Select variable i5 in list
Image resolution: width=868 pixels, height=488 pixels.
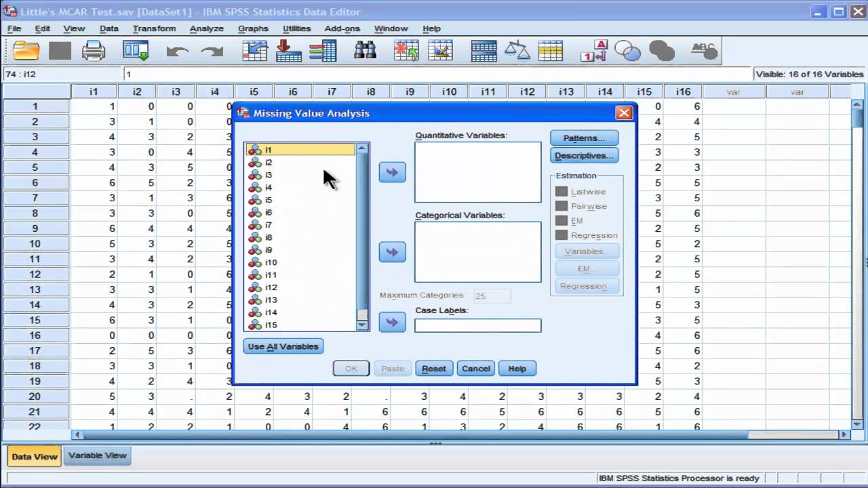(x=300, y=200)
